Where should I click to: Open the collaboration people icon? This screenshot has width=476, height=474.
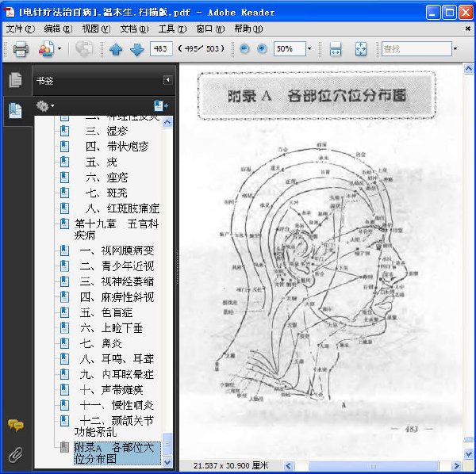[46, 49]
